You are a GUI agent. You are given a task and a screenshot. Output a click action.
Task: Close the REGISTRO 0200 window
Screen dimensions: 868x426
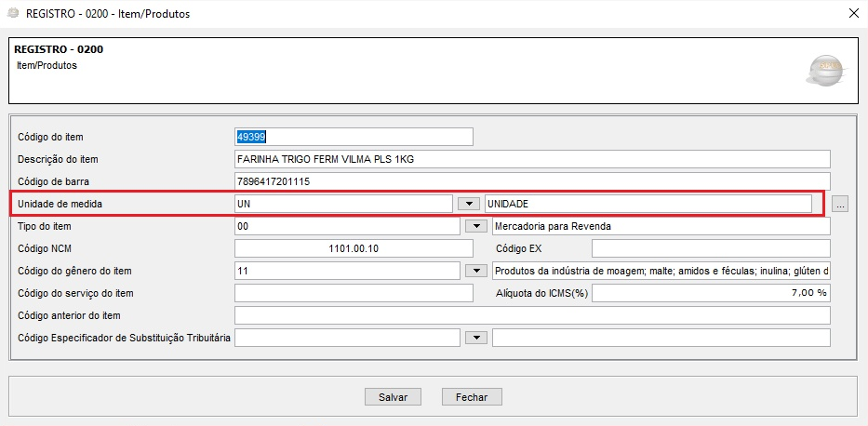pos(853,12)
